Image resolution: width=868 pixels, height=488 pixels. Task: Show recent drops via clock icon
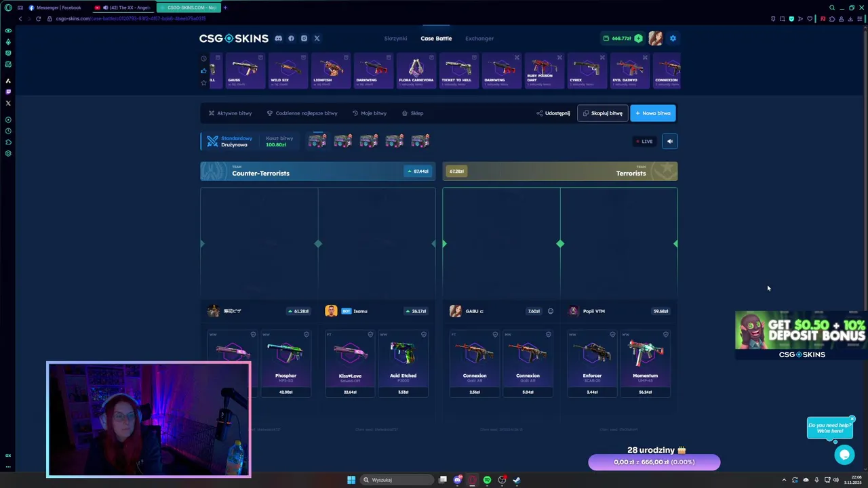203,58
